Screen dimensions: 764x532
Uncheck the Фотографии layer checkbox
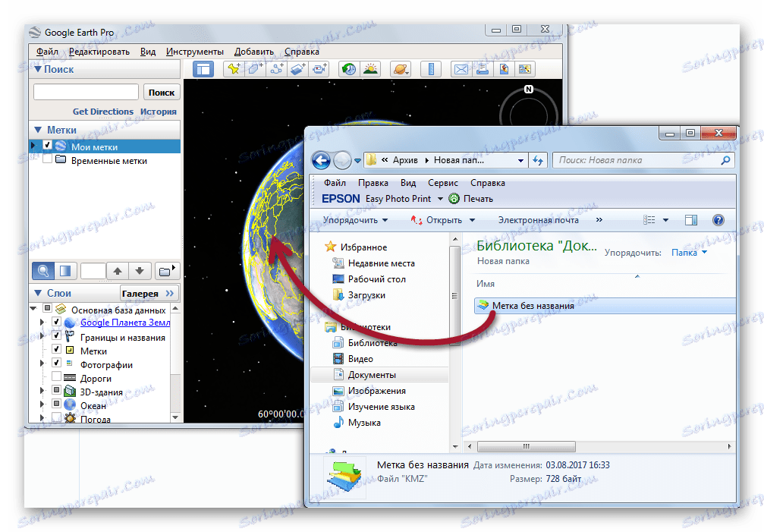coord(56,363)
